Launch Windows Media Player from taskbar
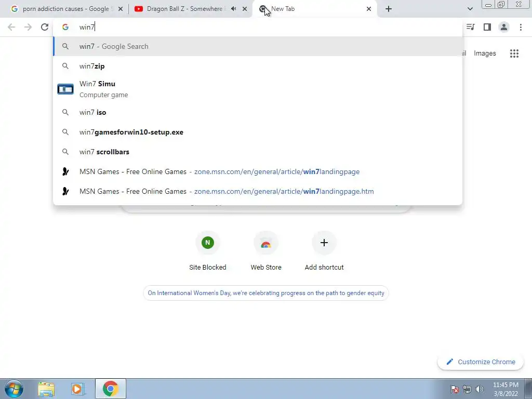The height and width of the screenshot is (399, 532). pyautogui.click(x=77, y=389)
